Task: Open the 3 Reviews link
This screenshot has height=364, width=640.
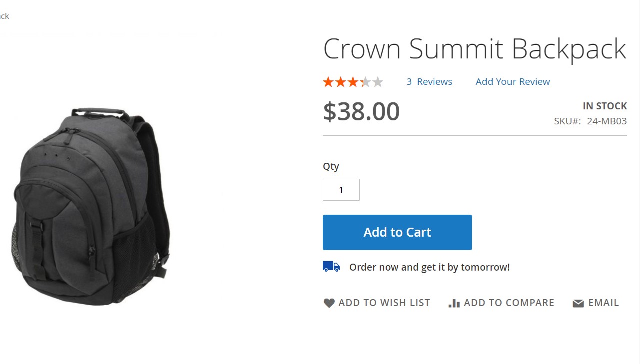Action: tap(429, 82)
